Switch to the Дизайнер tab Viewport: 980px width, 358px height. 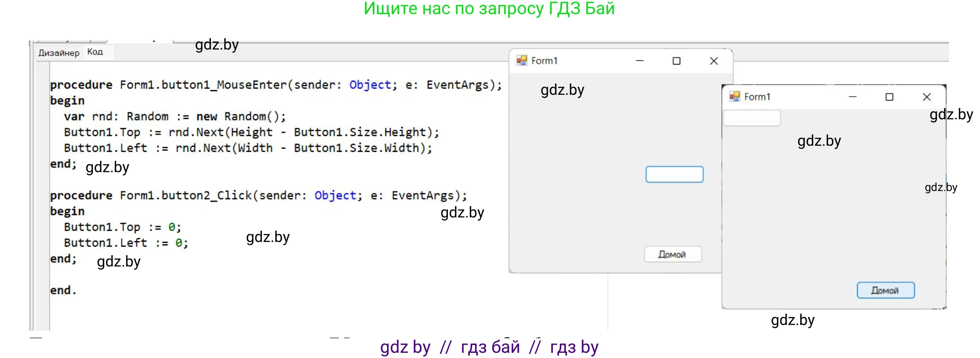(x=59, y=53)
